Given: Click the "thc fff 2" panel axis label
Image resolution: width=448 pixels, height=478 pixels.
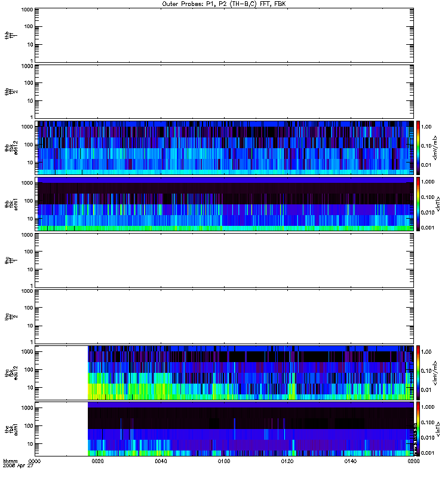Looking at the screenshot, I should (11, 317).
